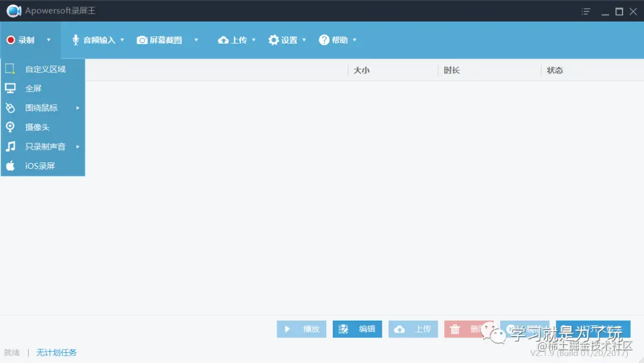644x363 pixels.
Task: Click the mouse-follow icon beside 围绕鼠标
Action: 10,107
